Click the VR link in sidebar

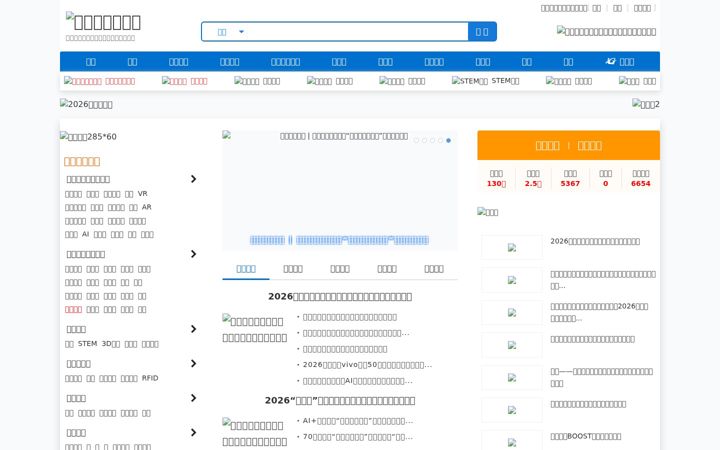point(142,194)
